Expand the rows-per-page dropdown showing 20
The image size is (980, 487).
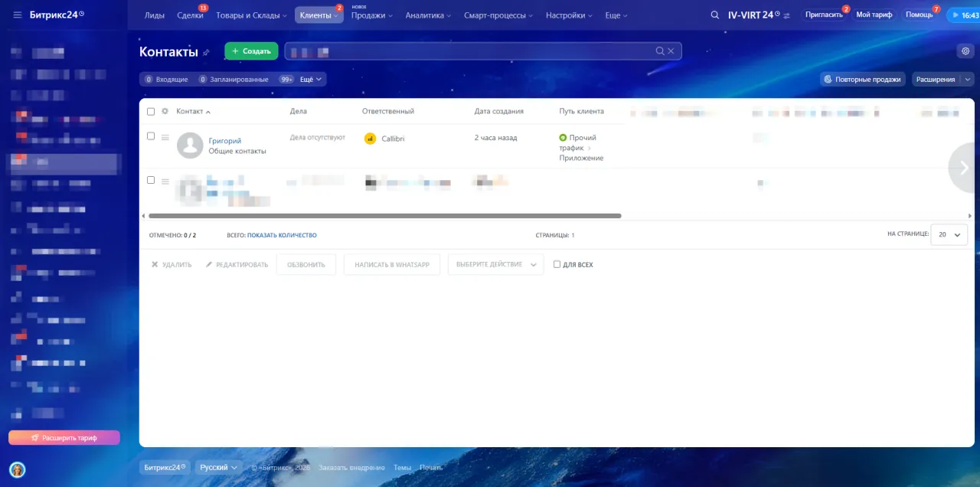tap(949, 235)
